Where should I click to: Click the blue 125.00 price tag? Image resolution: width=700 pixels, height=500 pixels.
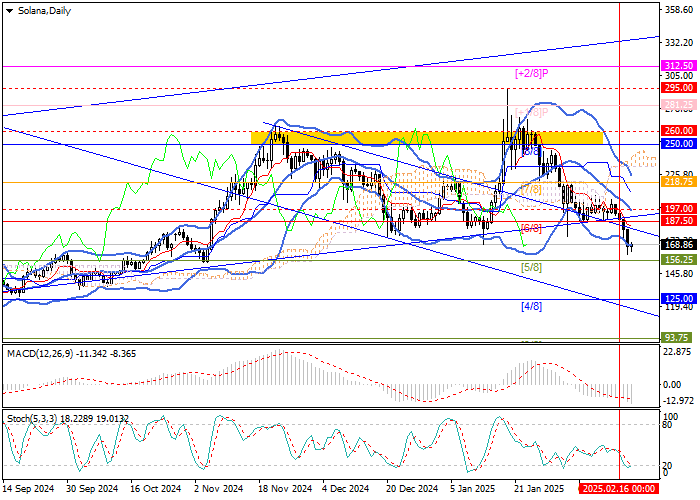coord(680,299)
